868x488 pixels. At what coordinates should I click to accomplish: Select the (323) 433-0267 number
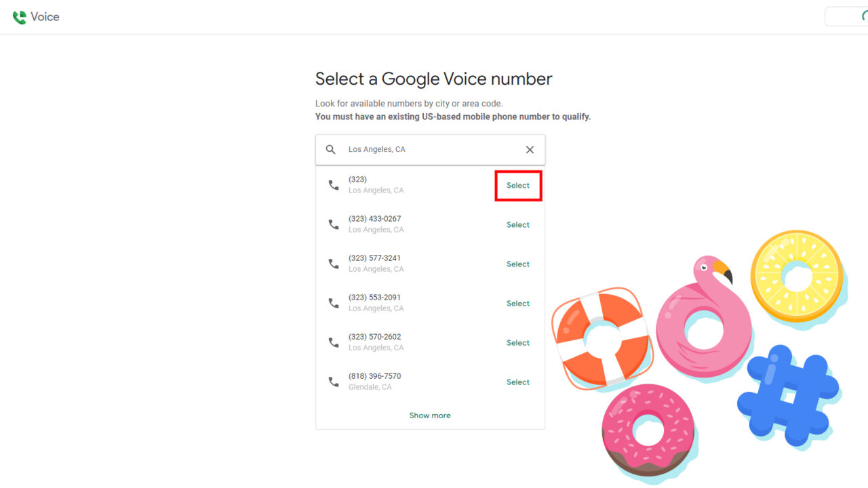click(517, 224)
